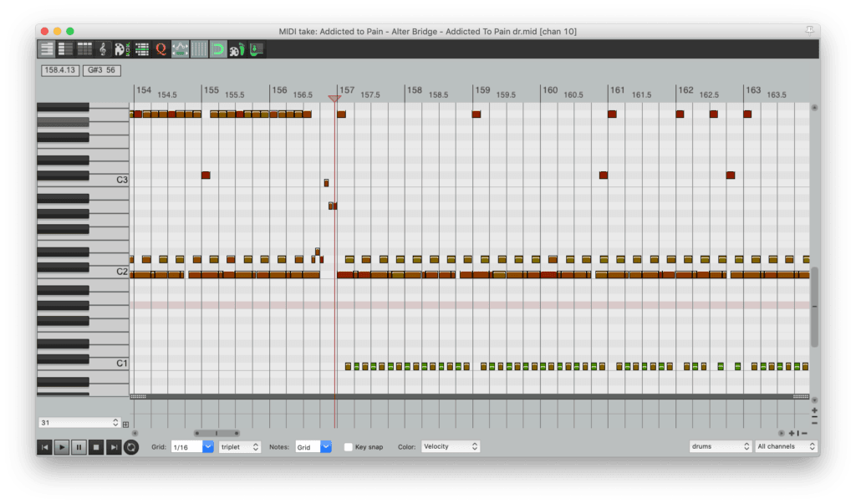Open the filter events list icon
The width and height of the screenshot is (856, 504).
coord(142,49)
